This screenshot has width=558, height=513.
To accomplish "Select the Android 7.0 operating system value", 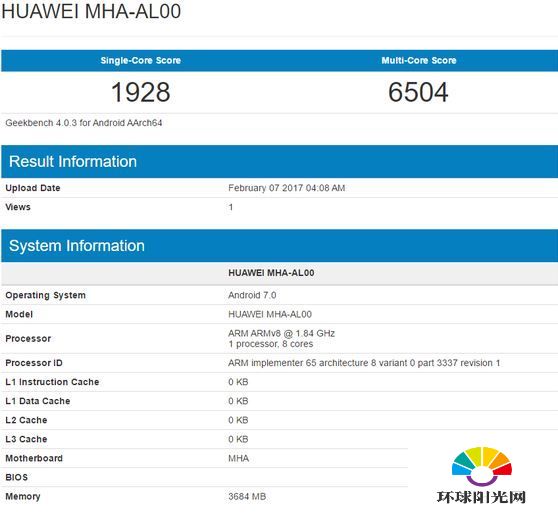I will point(252,295).
